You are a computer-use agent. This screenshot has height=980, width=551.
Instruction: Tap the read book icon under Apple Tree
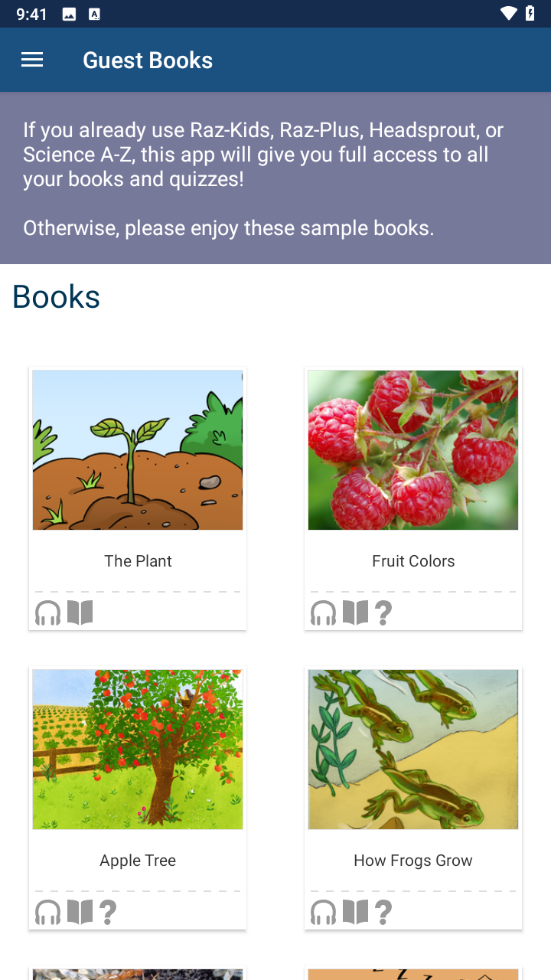coord(80,912)
